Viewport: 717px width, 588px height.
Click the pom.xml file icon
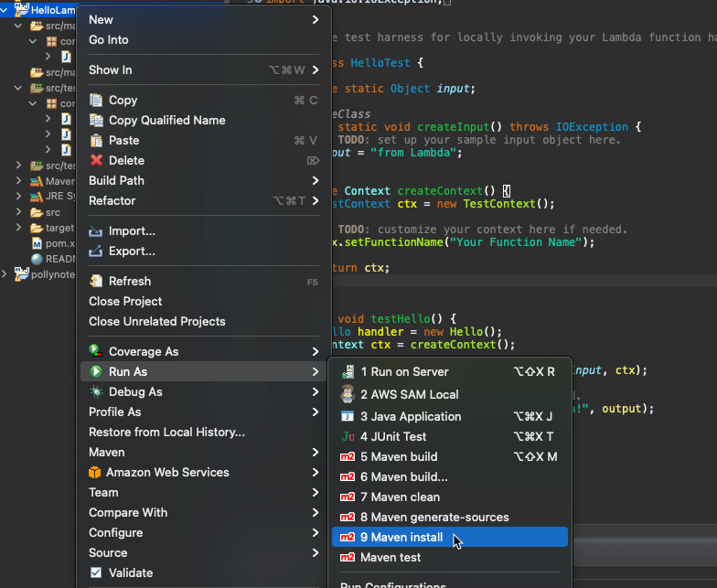coord(37,243)
